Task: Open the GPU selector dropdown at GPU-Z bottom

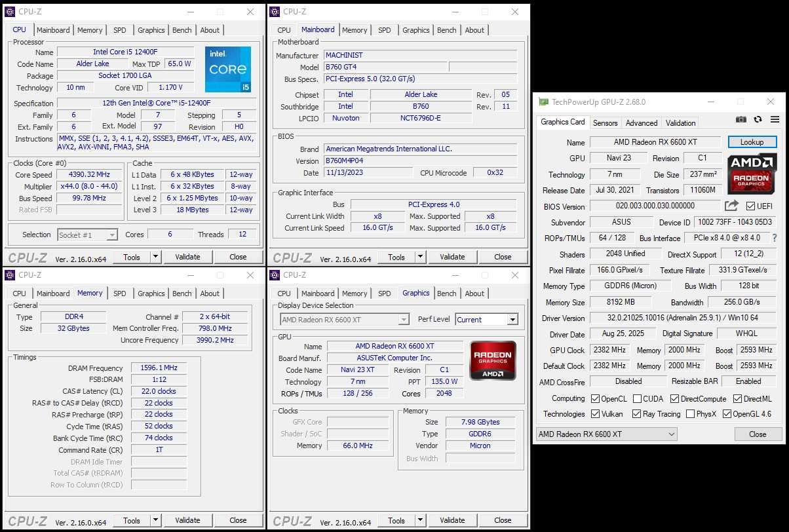Action: [x=606, y=434]
